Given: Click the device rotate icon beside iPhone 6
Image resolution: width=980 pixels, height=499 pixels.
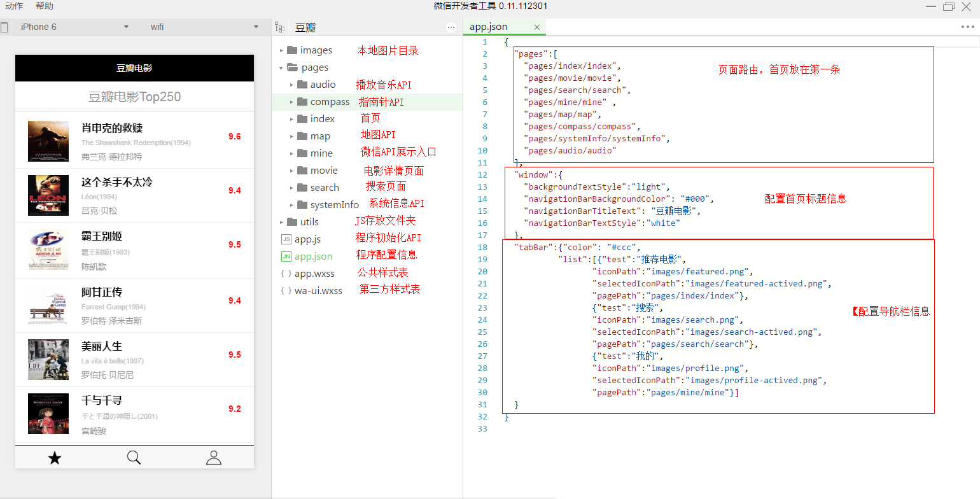Looking at the screenshot, I should (4, 27).
